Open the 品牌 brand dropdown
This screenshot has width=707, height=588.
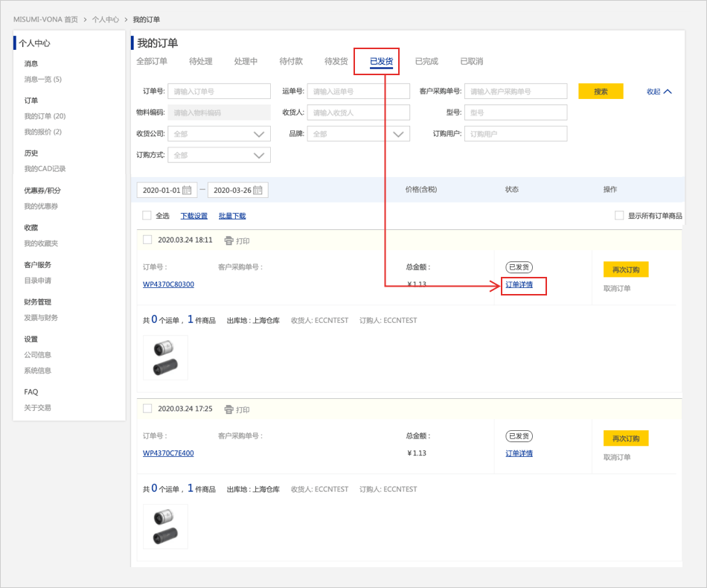coord(358,134)
